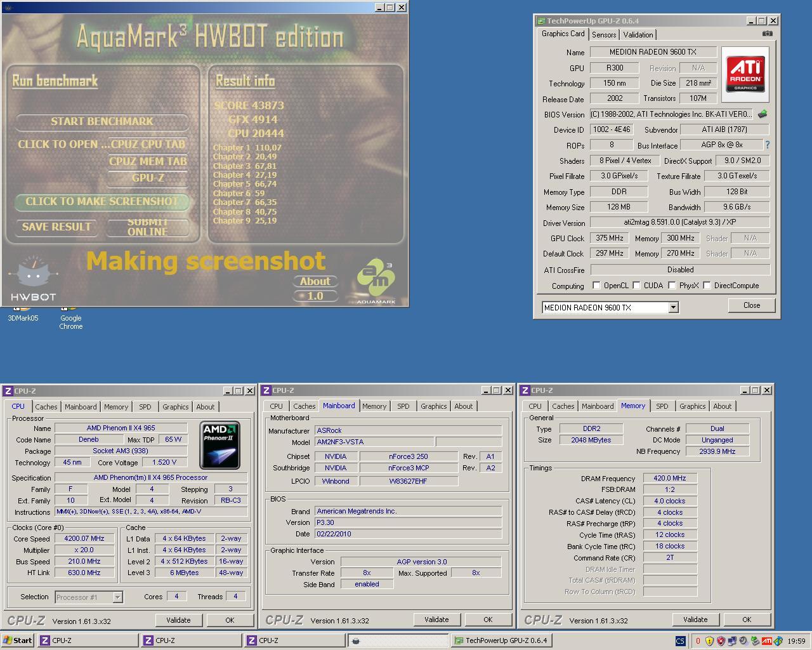
Task: Open the Windows Start menu
Action: (x=18, y=640)
